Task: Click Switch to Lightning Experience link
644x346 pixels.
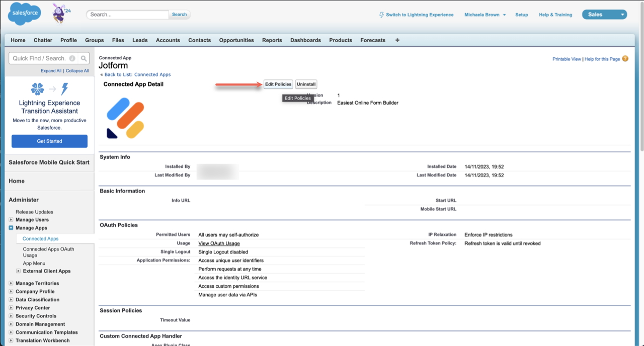Action: pyautogui.click(x=420, y=15)
